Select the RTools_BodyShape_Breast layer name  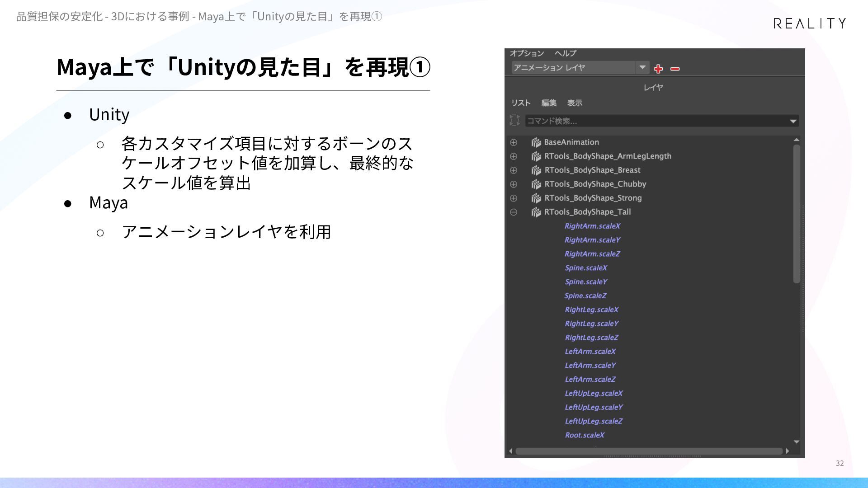592,170
